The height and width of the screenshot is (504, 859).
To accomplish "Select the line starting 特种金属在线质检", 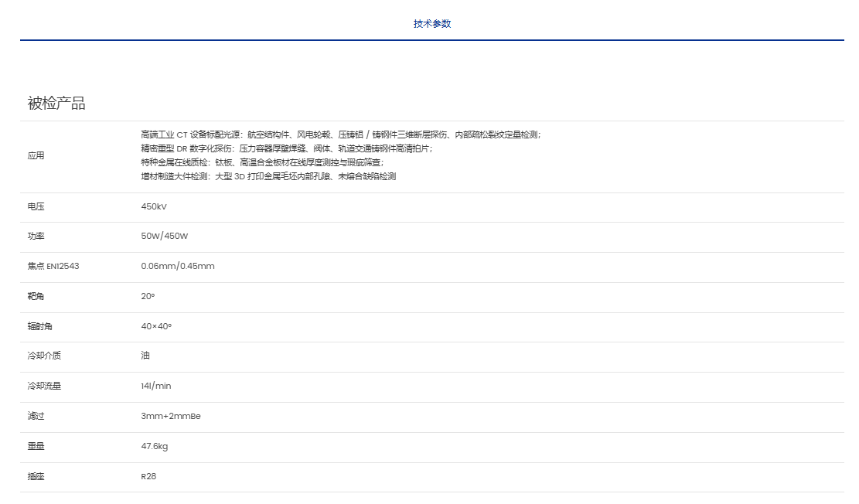I will (262, 162).
